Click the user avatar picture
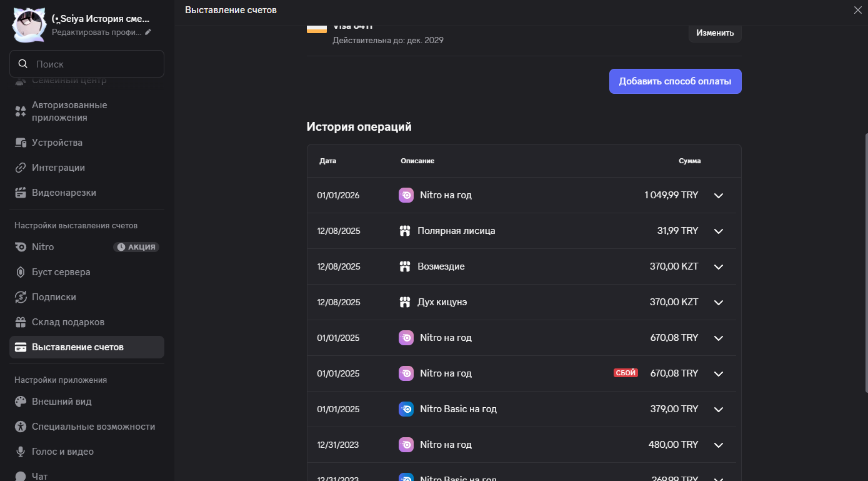 point(28,25)
